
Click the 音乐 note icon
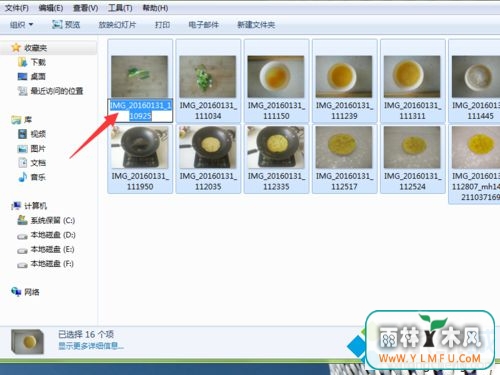tap(22, 177)
